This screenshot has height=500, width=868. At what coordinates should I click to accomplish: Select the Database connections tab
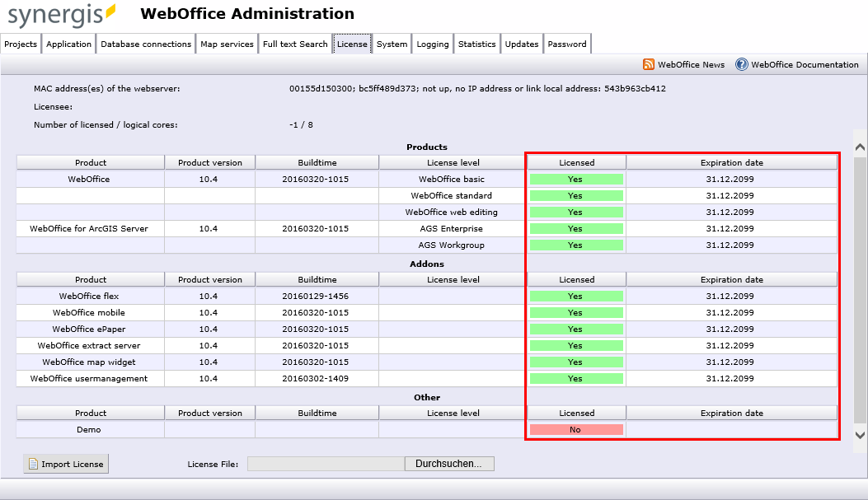[145, 43]
